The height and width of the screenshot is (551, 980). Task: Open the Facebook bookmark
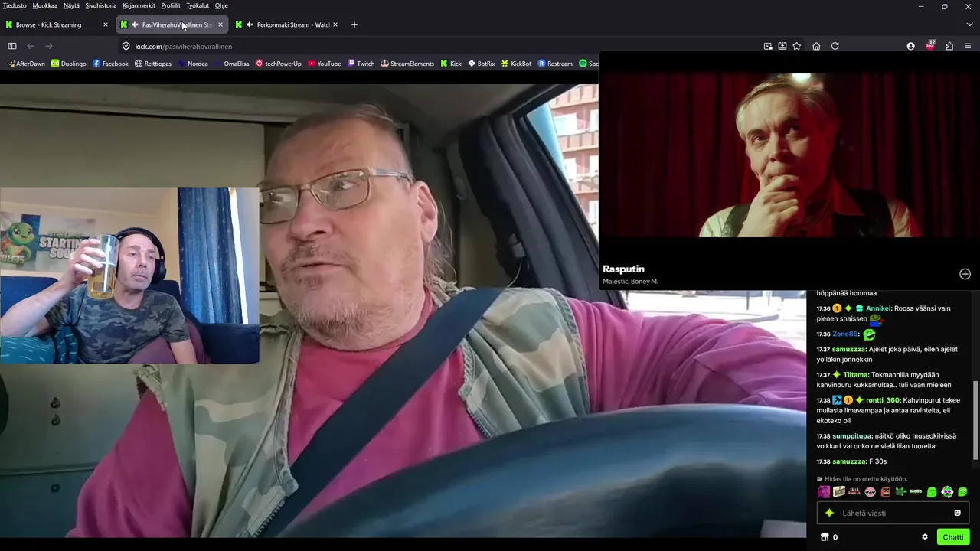coord(110,64)
